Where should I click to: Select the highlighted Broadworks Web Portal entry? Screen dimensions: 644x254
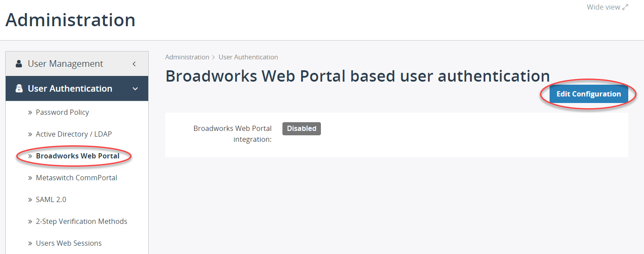tap(77, 156)
